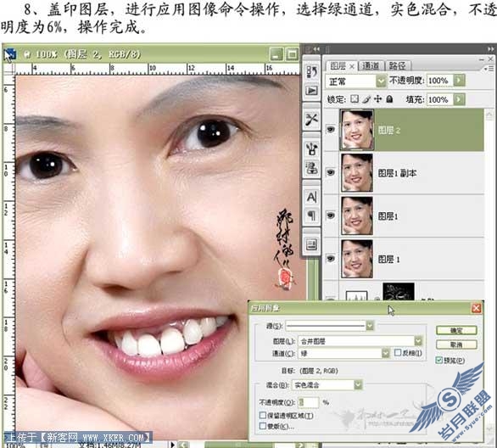Click the status bar info arrow
Viewport: 497px width, 448px height.
(172, 445)
